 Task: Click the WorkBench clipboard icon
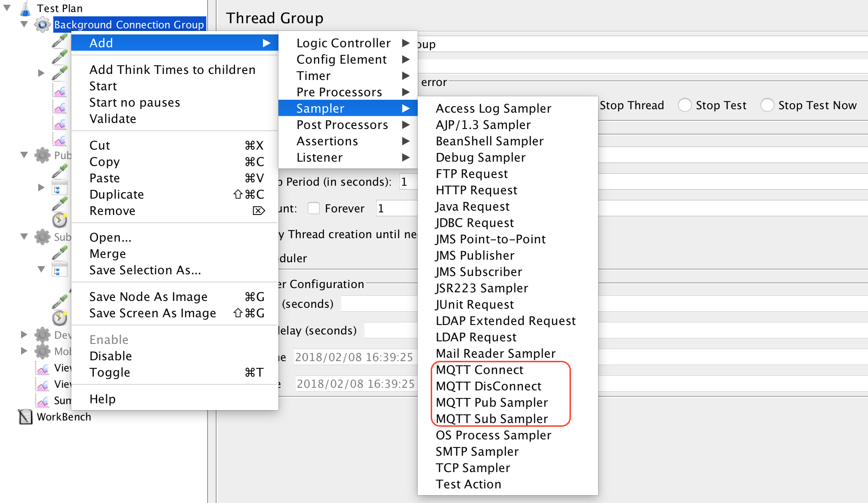[x=25, y=417]
